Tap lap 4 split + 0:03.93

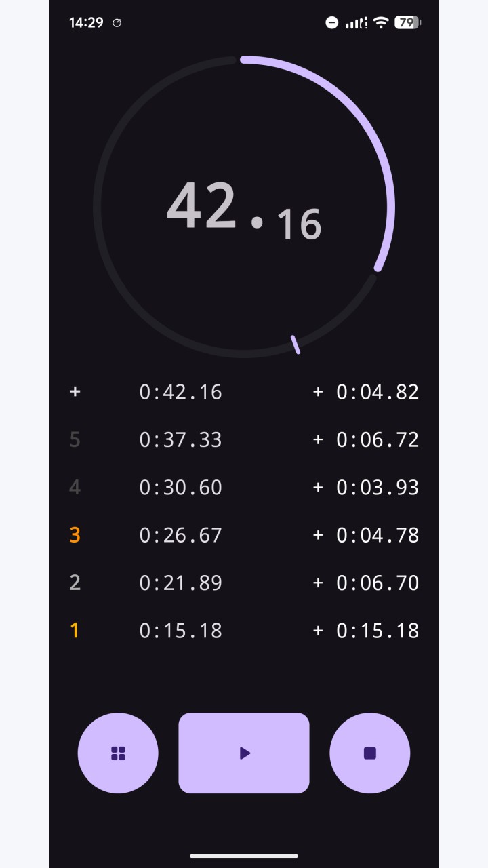click(x=366, y=488)
